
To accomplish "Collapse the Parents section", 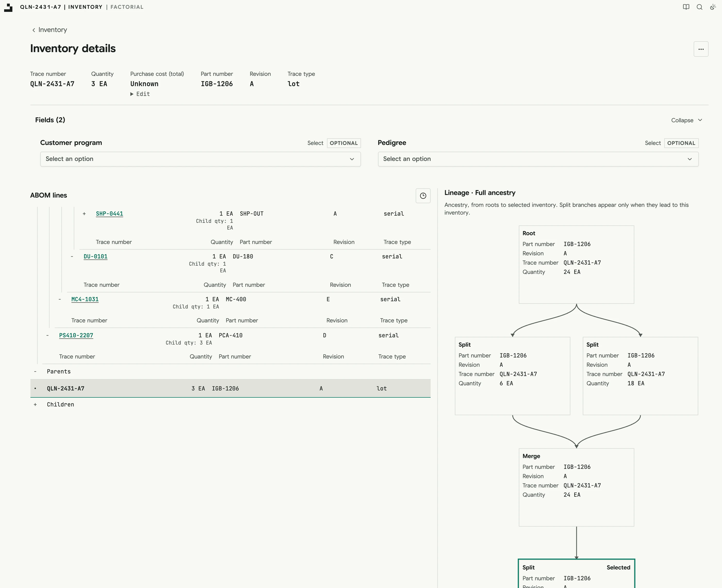I will coord(35,372).
